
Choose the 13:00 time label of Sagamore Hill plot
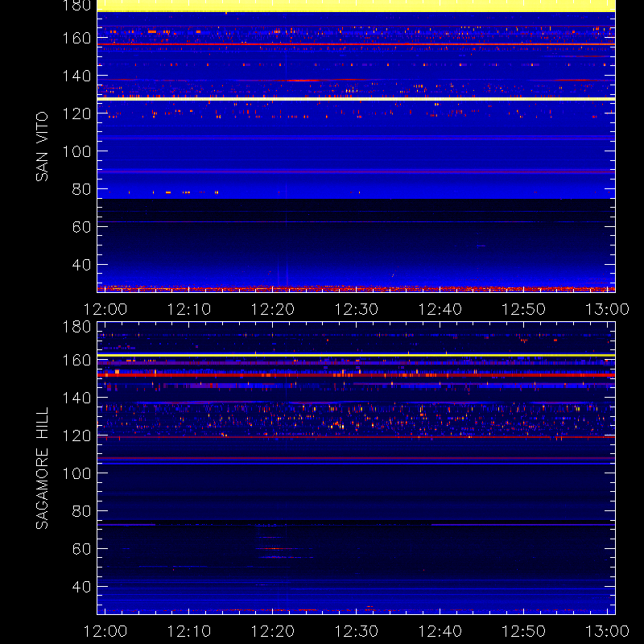pos(607,631)
